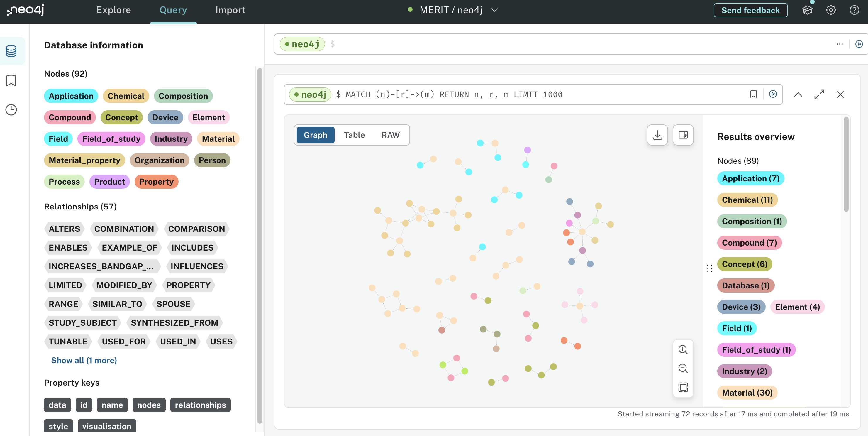Click the Send feedback button

pyautogui.click(x=750, y=10)
